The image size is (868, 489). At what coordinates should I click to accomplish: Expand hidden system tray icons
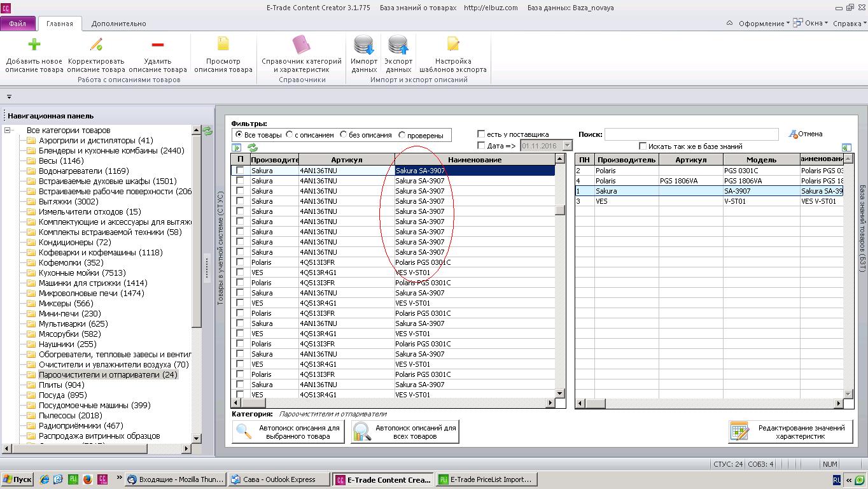pos(849,480)
